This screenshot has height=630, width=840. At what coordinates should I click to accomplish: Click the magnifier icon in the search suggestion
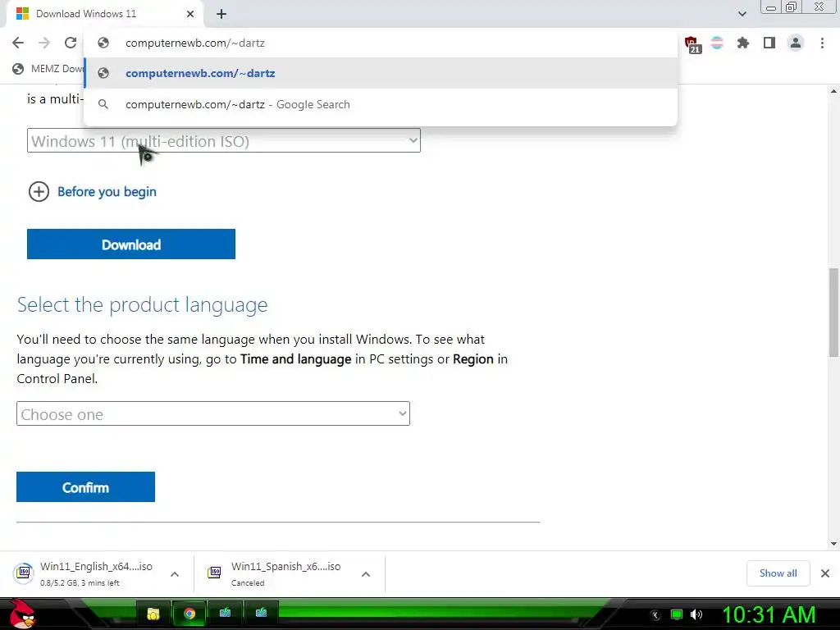point(103,104)
